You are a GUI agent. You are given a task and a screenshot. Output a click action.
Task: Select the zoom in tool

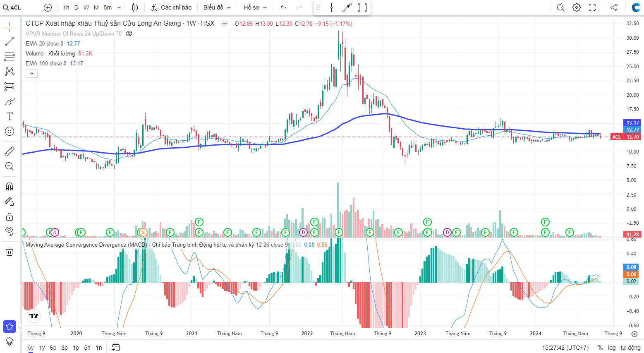click(x=10, y=166)
